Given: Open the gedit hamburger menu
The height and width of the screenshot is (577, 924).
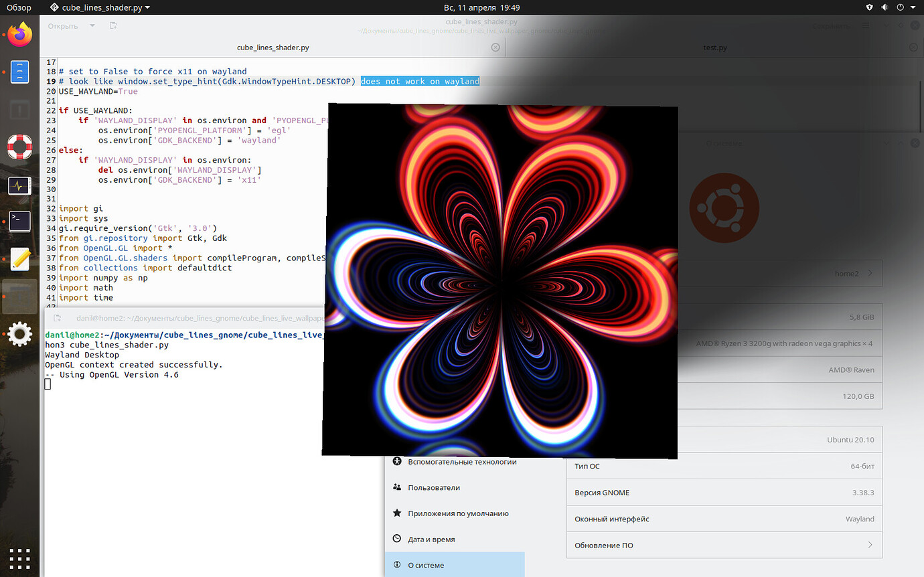Looking at the screenshot, I should pos(866,25).
